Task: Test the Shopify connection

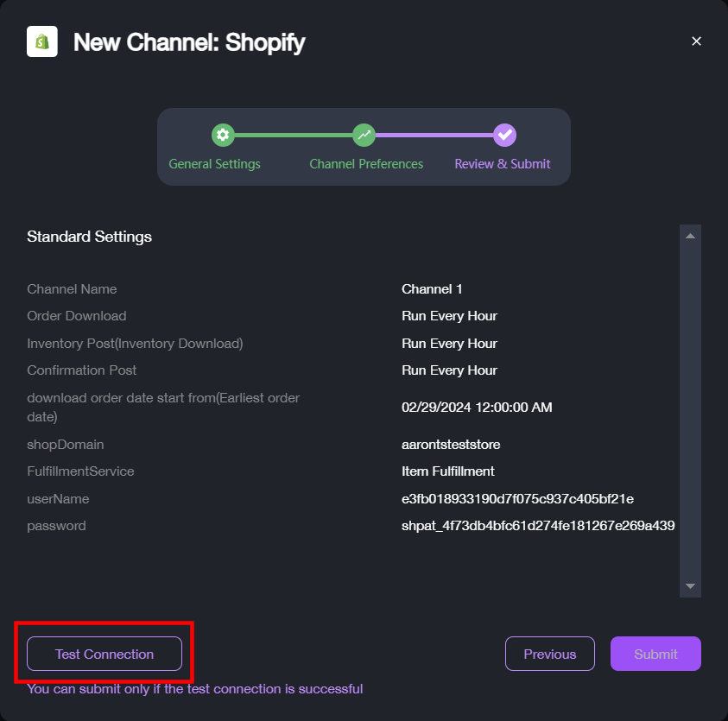Action: [104, 654]
